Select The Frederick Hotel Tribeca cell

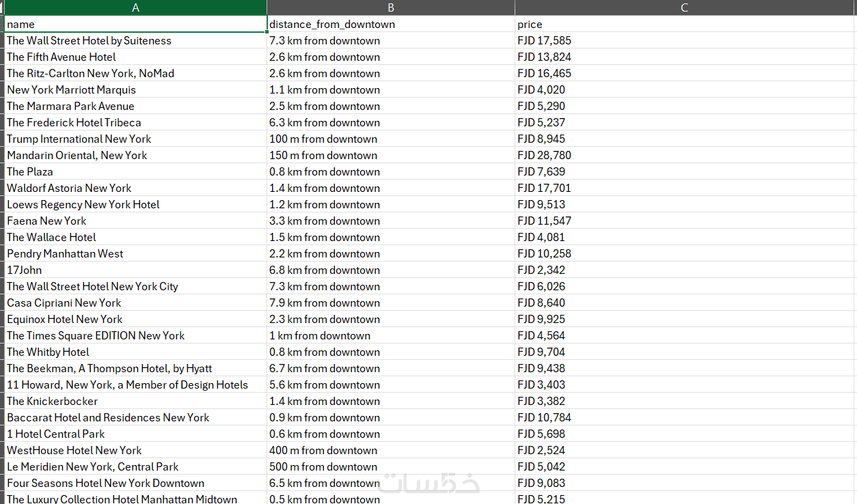pyautogui.click(x=135, y=122)
